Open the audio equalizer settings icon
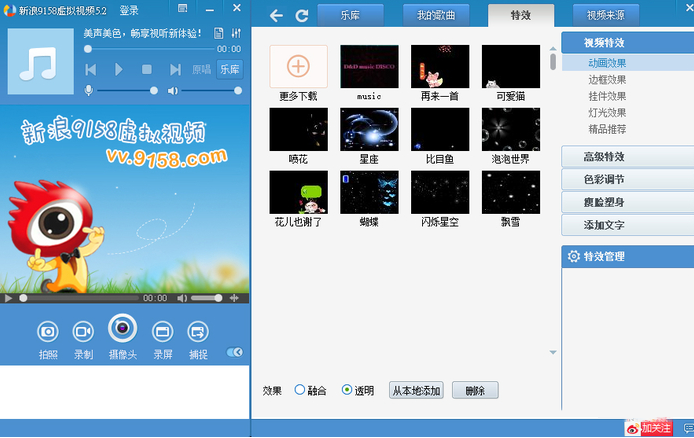Viewport: 694px width, 438px height. pos(236,33)
